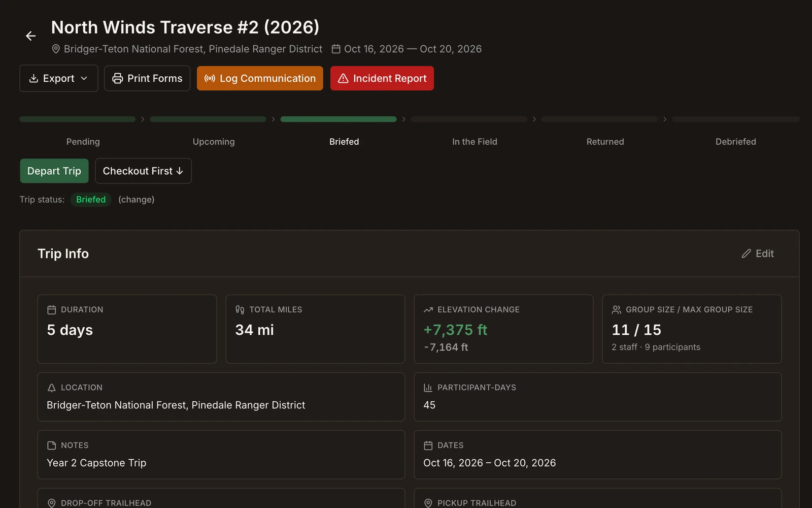Click the 'Year 2 Capstone Trip' note

(x=96, y=463)
